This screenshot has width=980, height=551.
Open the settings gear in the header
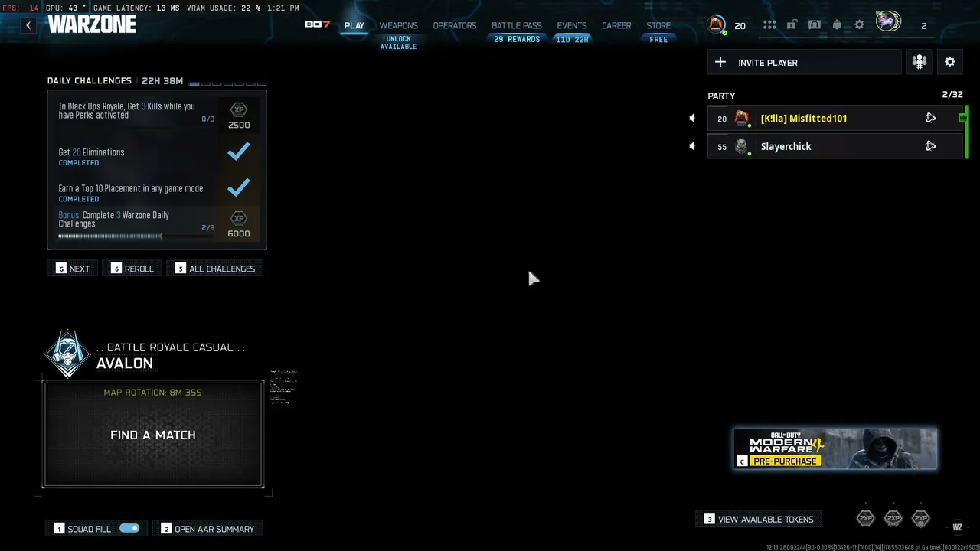click(859, 25)
